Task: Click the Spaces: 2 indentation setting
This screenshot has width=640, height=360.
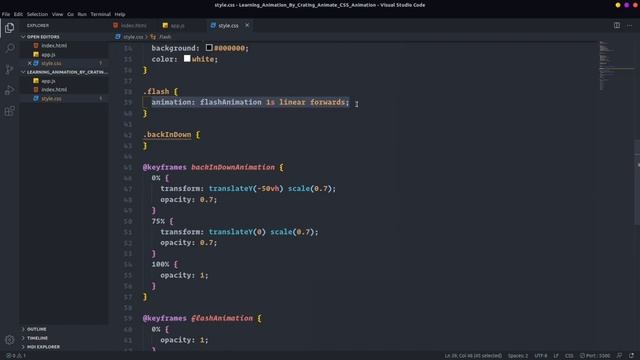Action: (x=518, y=356)
